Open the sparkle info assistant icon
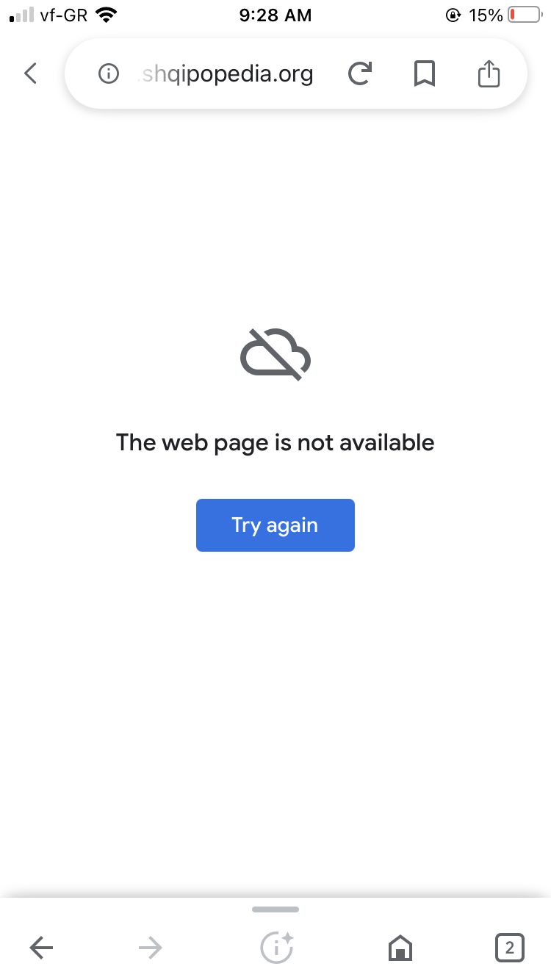 [x=277, y=948]
